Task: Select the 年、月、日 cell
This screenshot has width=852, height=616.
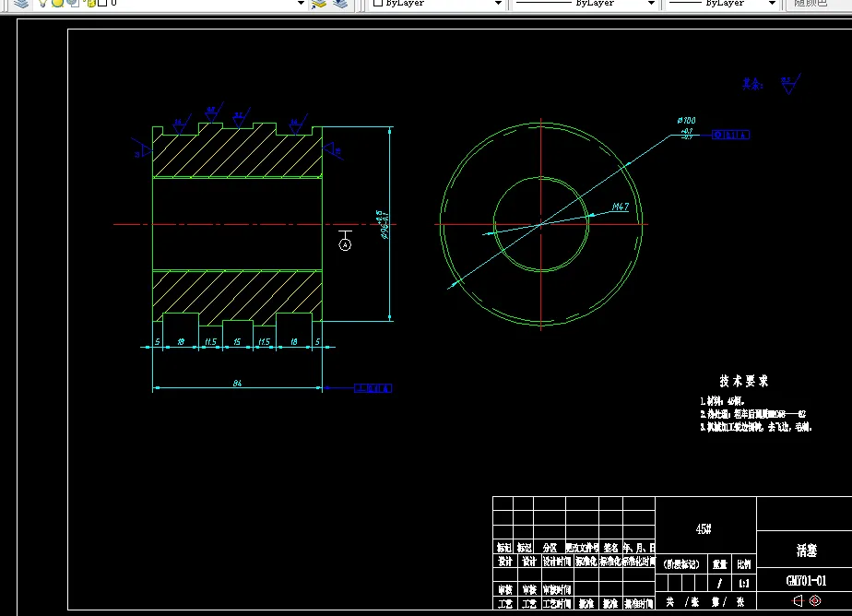Action: (639, 548)
